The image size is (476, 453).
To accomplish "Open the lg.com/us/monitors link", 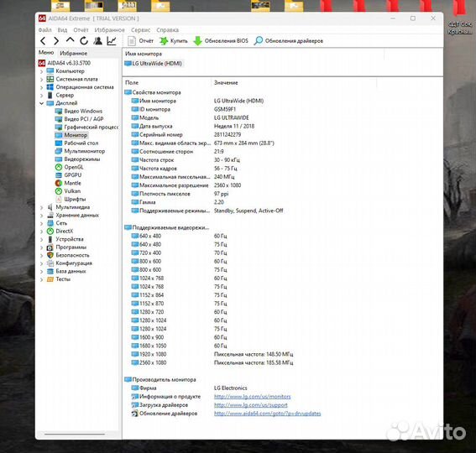I will 252,397.
